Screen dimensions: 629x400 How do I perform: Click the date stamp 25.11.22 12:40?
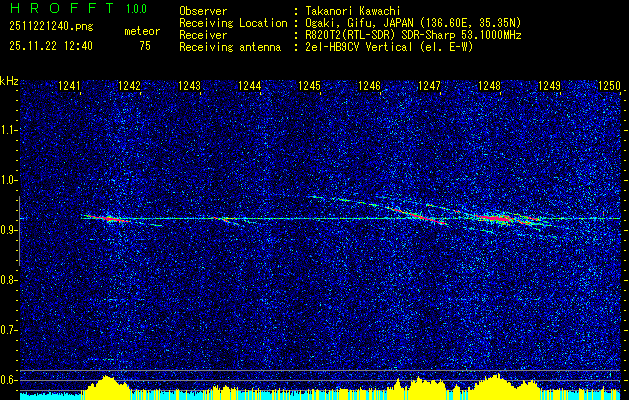click(51, 46)
